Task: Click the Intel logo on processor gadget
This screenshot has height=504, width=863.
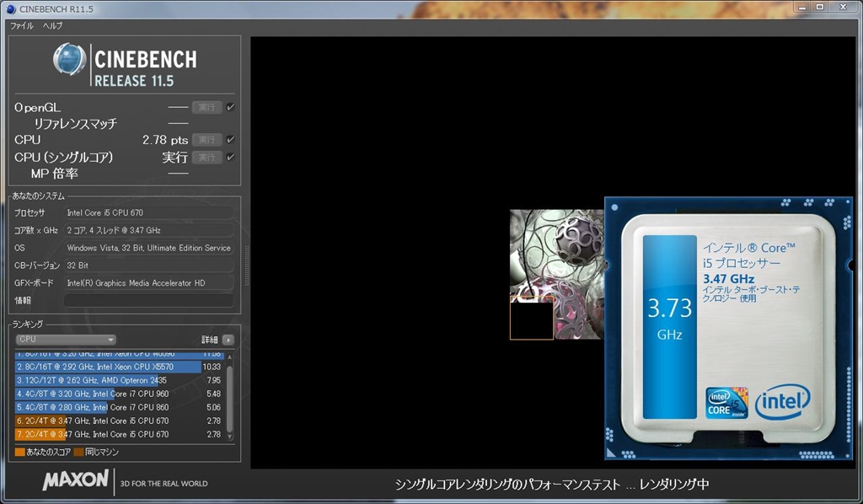Action: tap(782, 402)
